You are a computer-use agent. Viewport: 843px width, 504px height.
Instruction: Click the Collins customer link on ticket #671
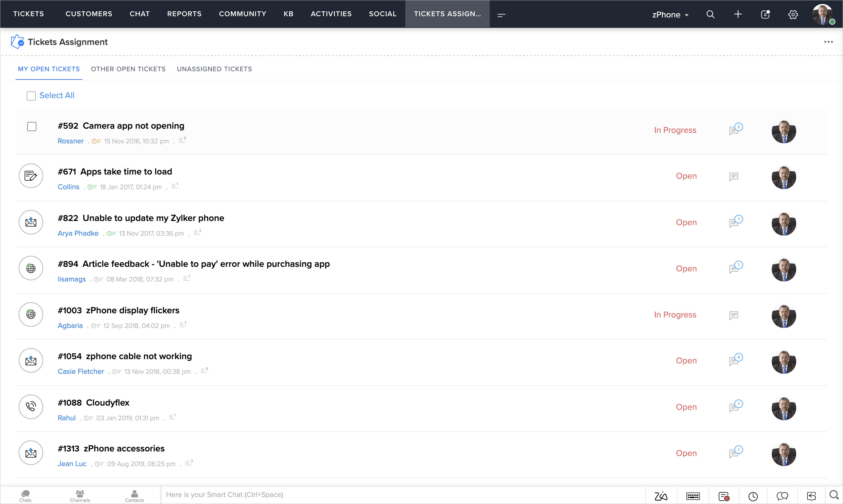(68, 187)
